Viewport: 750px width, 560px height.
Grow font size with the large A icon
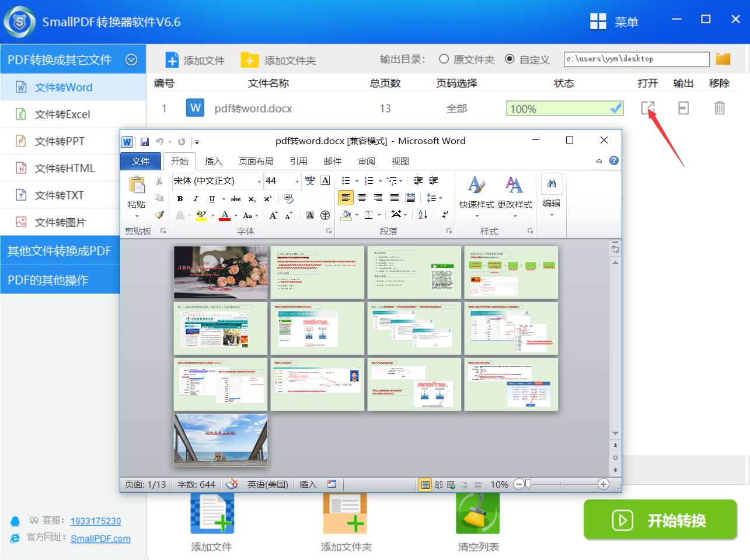click(273, 215)
